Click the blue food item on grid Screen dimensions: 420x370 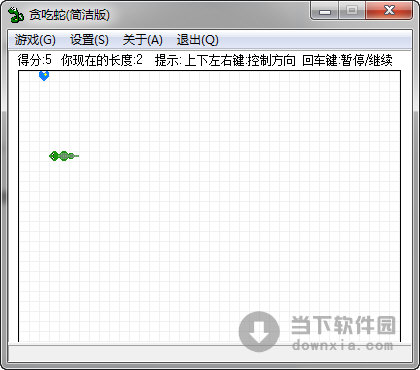click(44, 75)
